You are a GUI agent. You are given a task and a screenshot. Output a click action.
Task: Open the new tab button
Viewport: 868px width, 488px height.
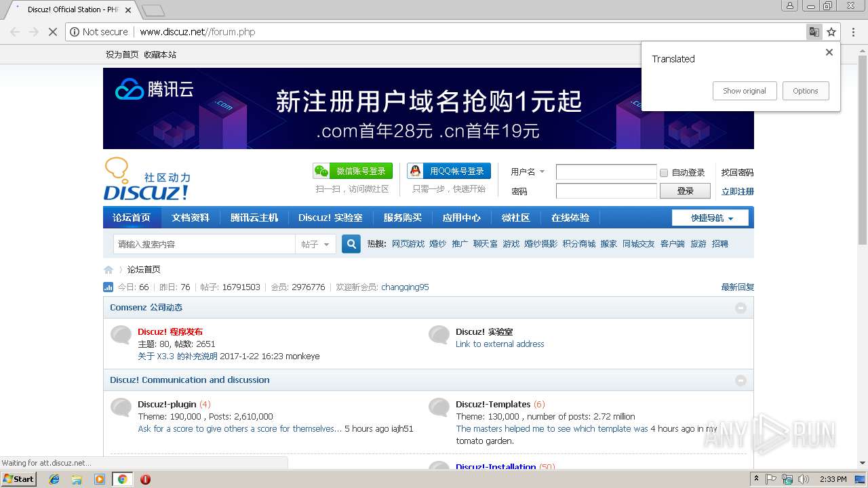click(153, 10)
